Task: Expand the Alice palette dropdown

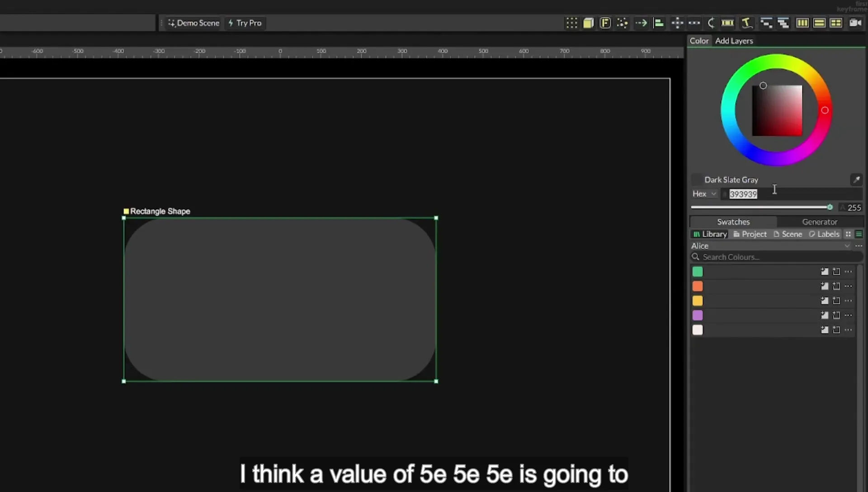Action: click(x=847, y=246)
